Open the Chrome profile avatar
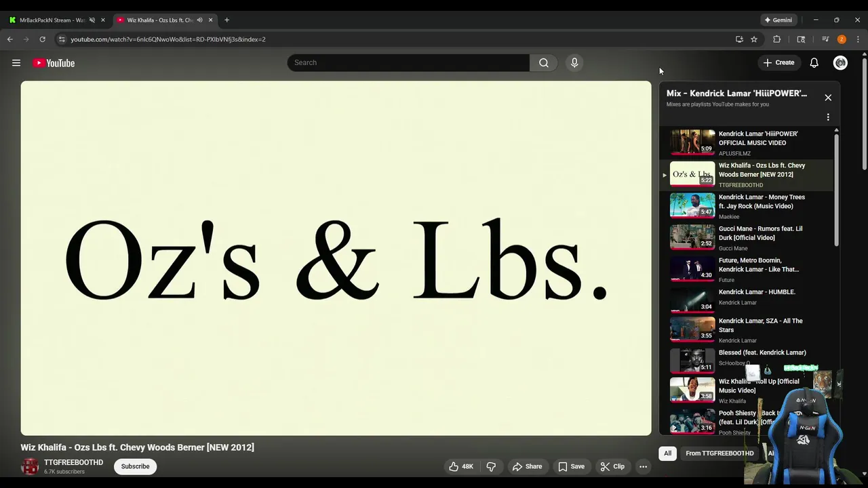868x488 pixels. point(842,39)
